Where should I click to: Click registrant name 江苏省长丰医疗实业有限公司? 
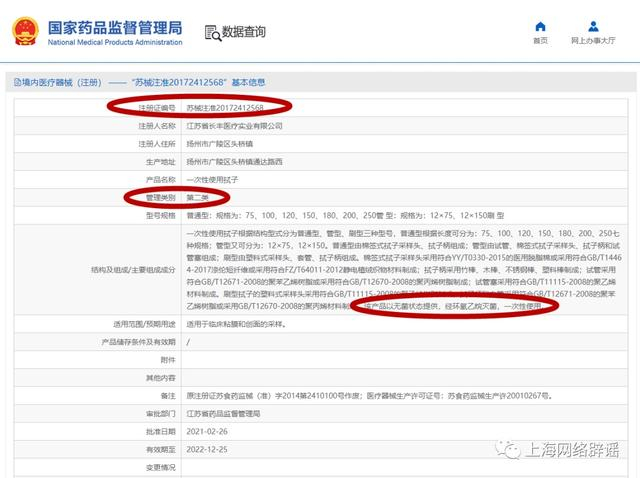click(x=234, y=126)
